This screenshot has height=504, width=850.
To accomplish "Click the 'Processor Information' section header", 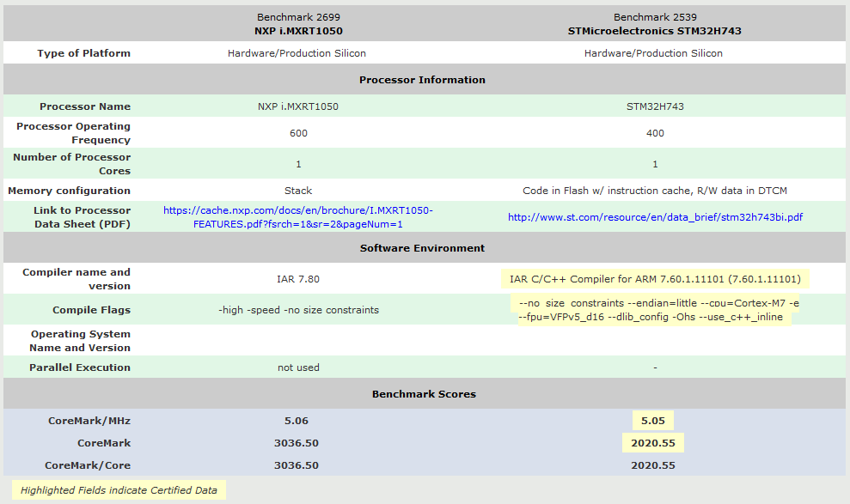I will [422, 80].
